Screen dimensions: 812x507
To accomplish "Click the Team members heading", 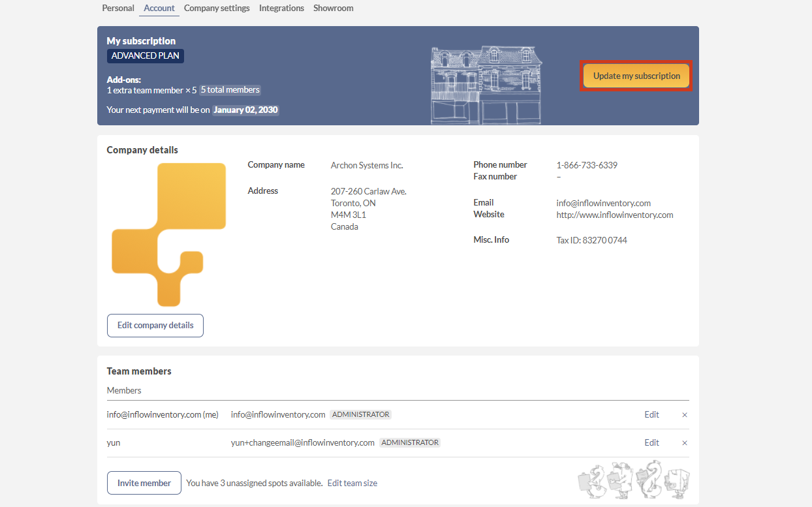I will click(139, 371).
